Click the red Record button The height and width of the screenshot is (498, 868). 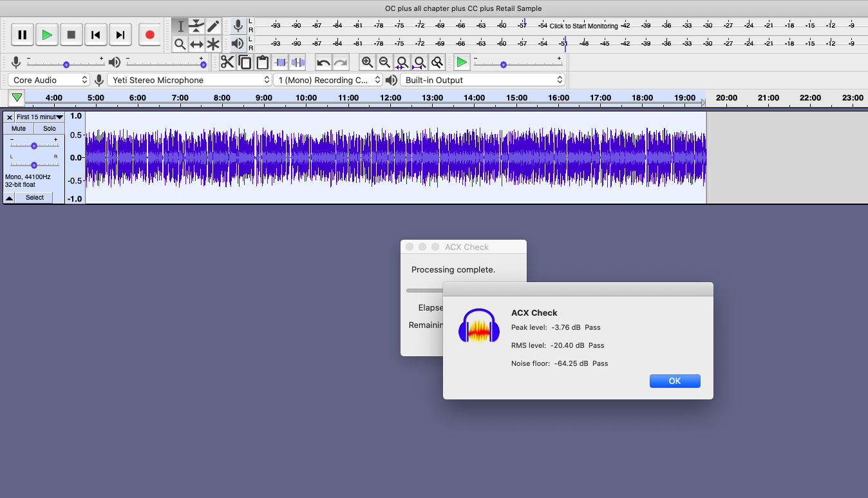(150, 35)
